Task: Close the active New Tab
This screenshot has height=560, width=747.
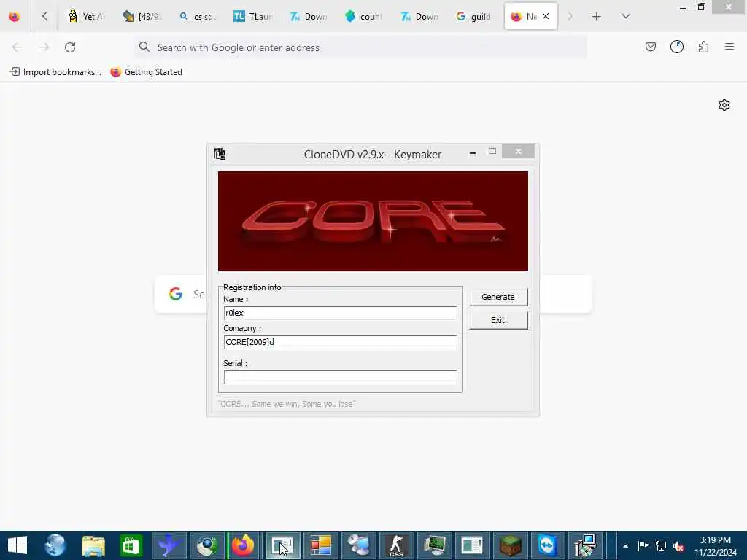Action: [546, 16]
